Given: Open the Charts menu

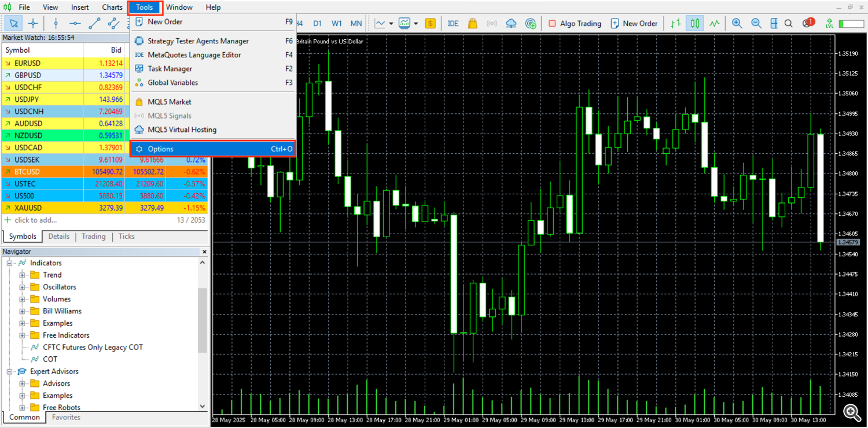Looking at the screenshot, I should [112, 8].
